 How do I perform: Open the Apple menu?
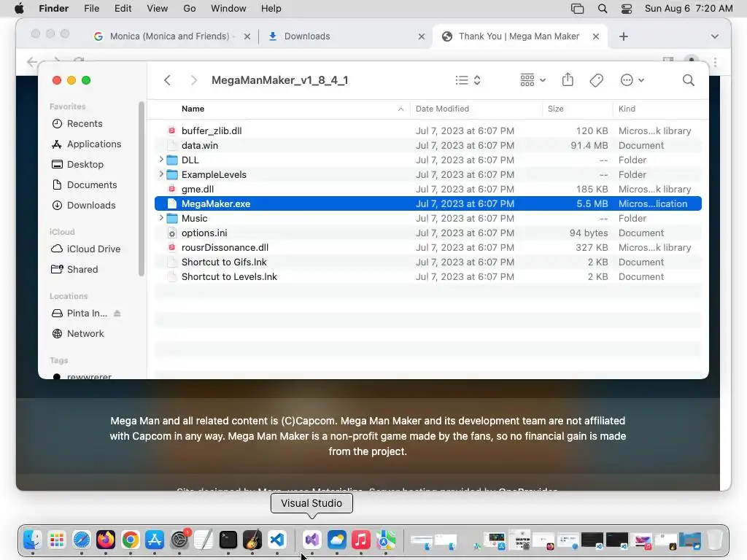(19, 9)
